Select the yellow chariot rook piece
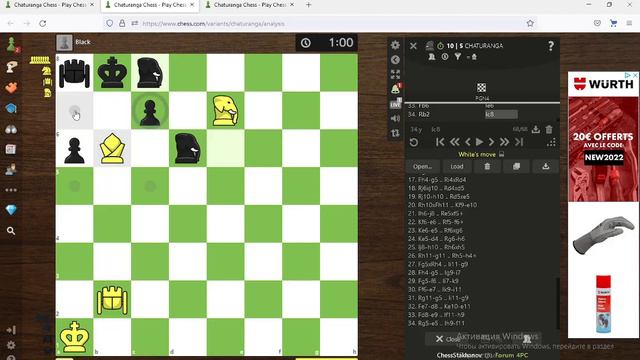Image resolution: width=640 pixels, height=360 pixels. click(x=112, y=300)
